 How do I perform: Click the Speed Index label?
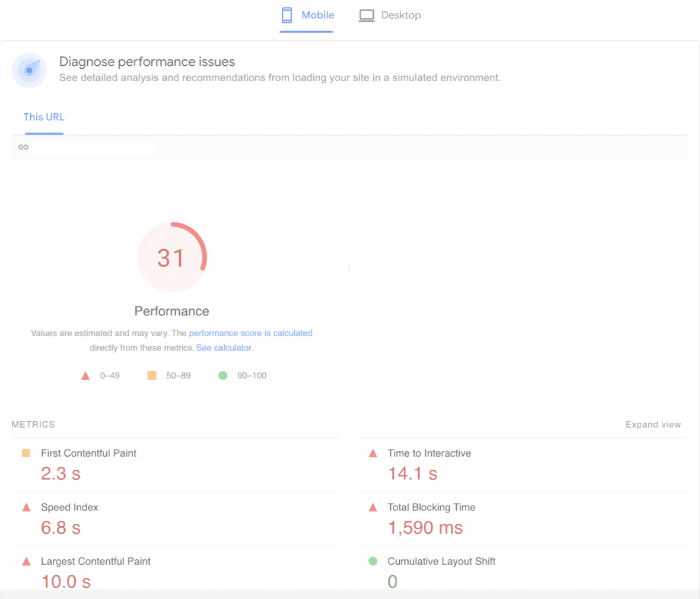(x=69, y=508)
